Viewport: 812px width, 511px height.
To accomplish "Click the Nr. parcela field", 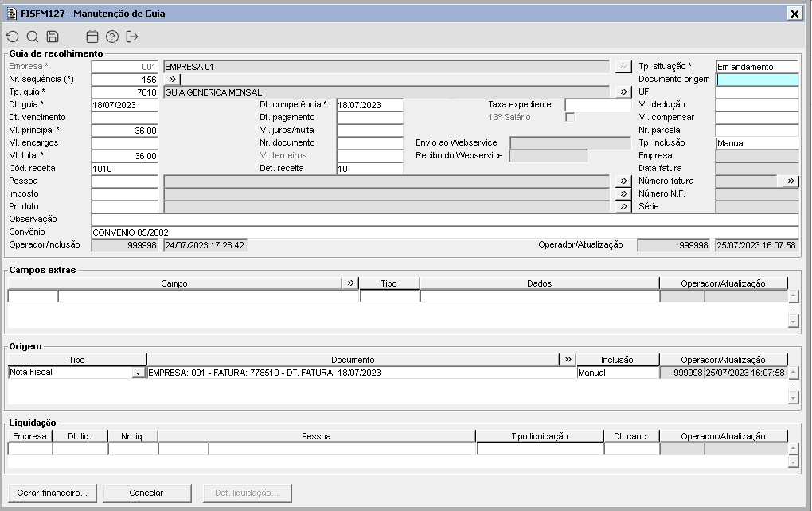I will 757,131.
